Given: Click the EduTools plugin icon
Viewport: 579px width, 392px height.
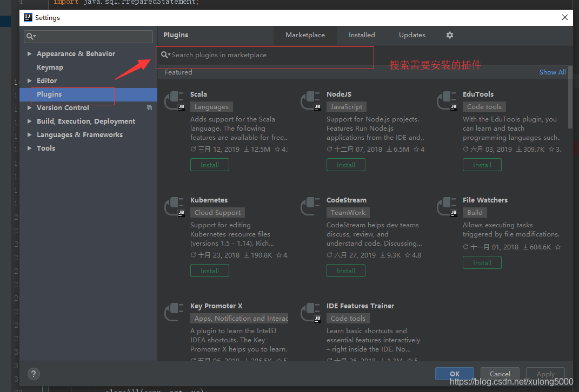Looking at the screenshot, I should click(447, 100).
